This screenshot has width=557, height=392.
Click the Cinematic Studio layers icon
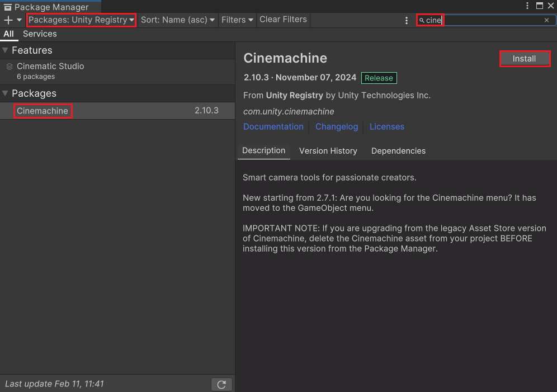coord(10,67)
